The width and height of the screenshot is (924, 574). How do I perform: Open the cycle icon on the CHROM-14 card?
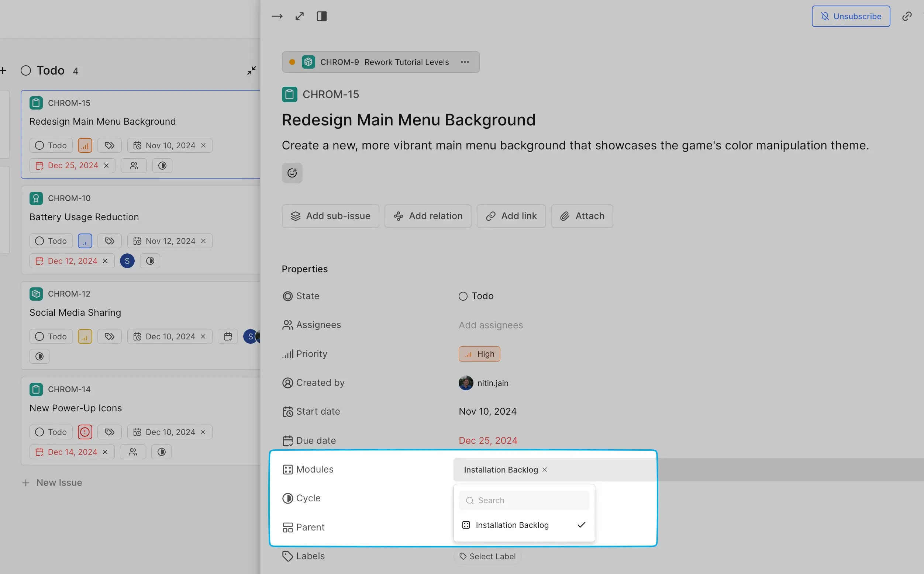tap(161, 452)
